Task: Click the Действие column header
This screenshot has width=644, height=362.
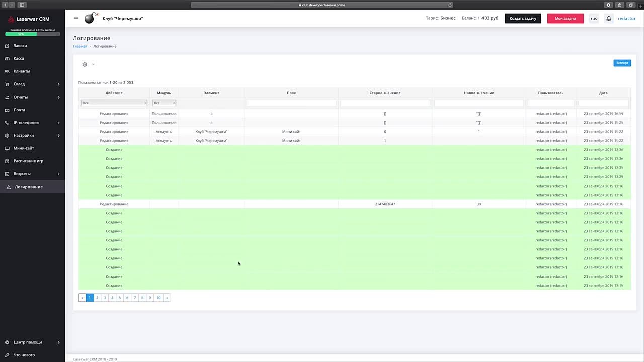Action: coord(114,93)
